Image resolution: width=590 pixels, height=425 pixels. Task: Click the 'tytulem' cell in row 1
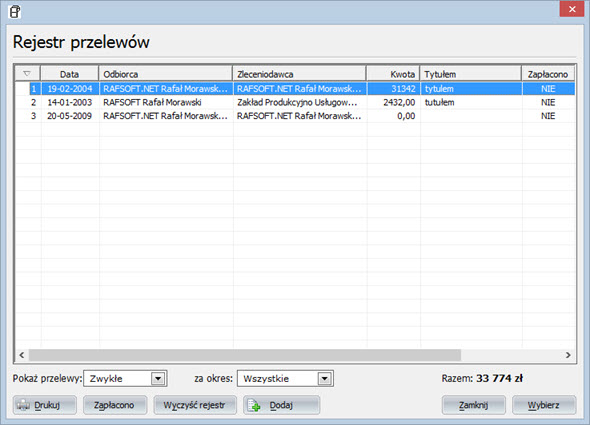(471, 89)
